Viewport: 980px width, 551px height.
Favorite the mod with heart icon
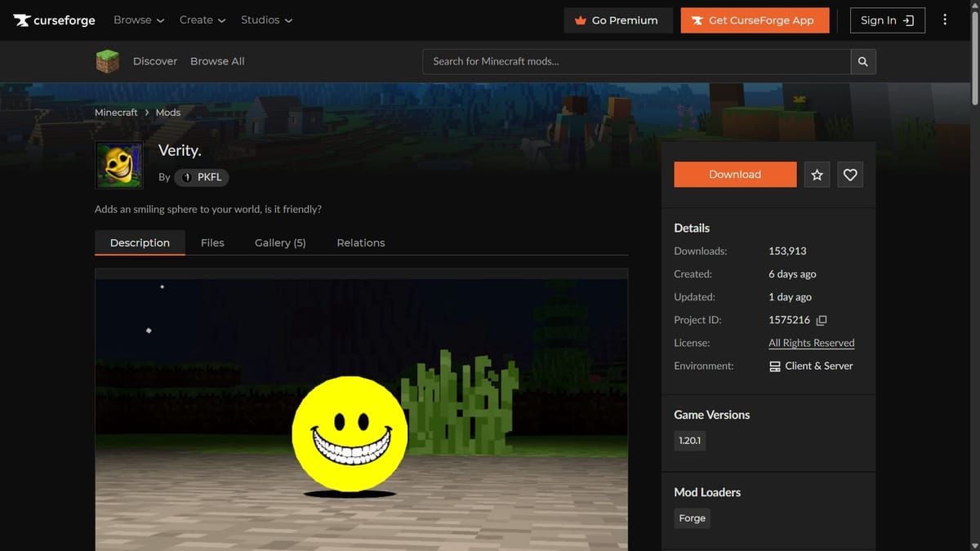pyautogui.click(x=850, y=175)
